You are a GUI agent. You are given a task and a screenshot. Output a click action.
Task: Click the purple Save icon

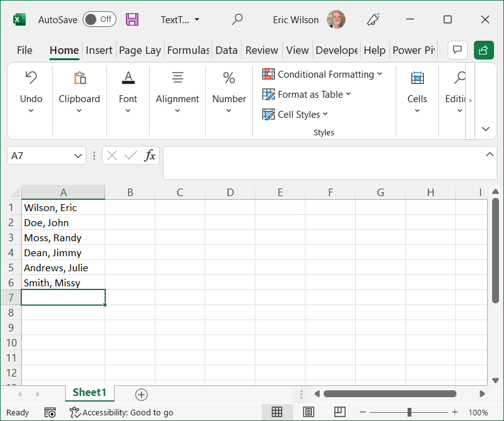(x=132, y=19)
